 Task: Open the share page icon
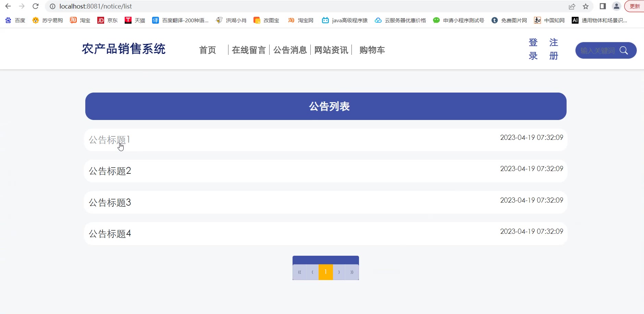pyautogui.click(x=572, y=6)
